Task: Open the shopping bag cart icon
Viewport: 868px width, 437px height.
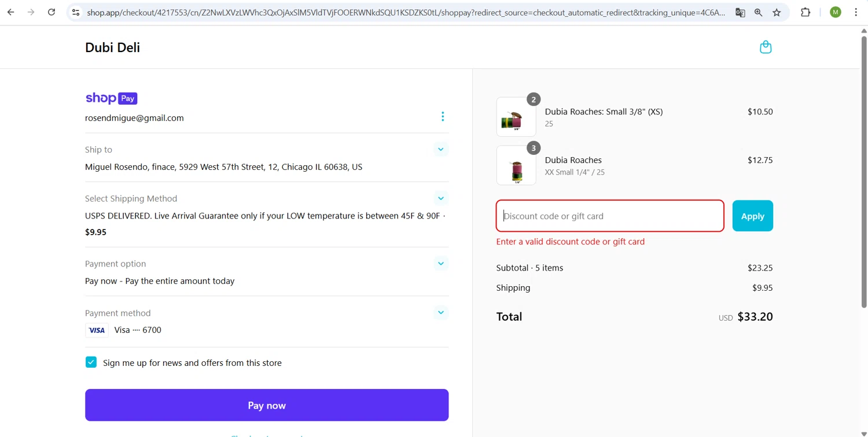Action: pos(766,47)
